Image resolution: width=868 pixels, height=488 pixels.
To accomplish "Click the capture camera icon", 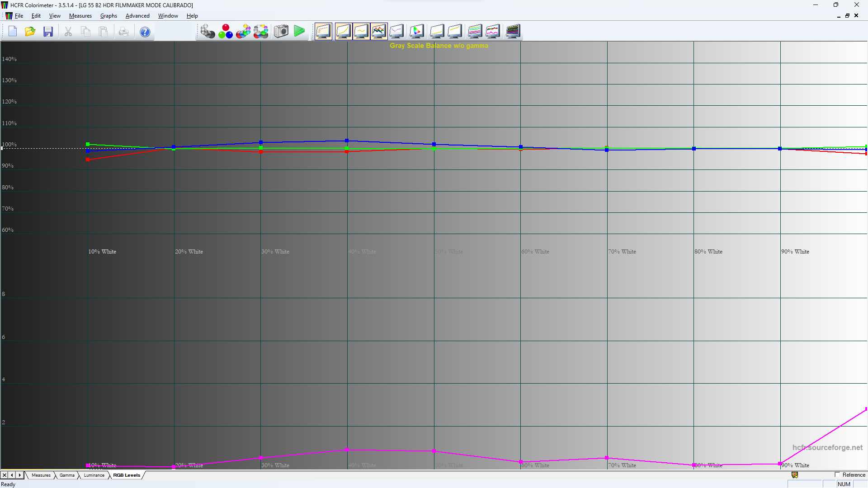I will coord(281,31).
